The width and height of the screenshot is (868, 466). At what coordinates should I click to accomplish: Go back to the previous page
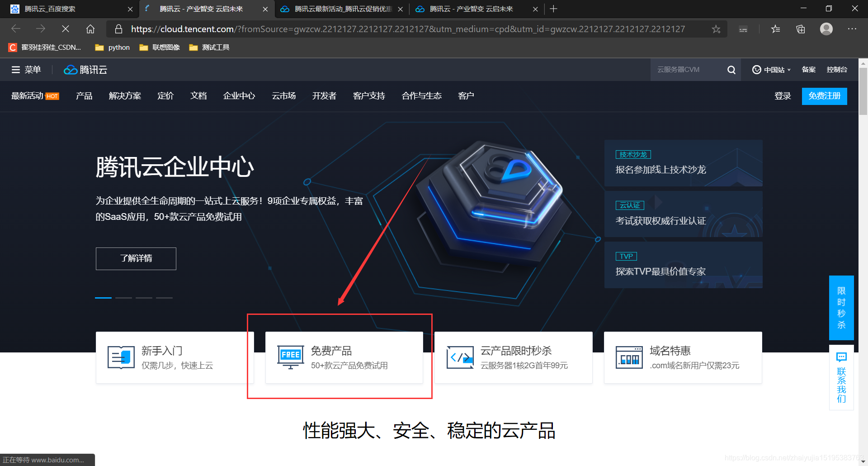(16, 29)
